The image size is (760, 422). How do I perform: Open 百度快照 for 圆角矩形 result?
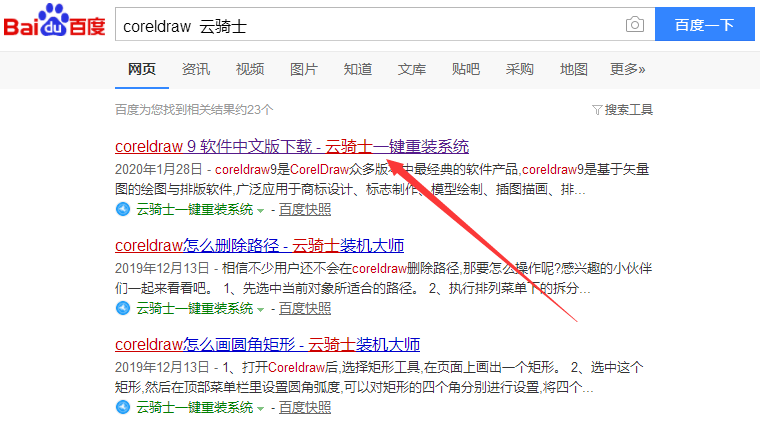(305, 407)
